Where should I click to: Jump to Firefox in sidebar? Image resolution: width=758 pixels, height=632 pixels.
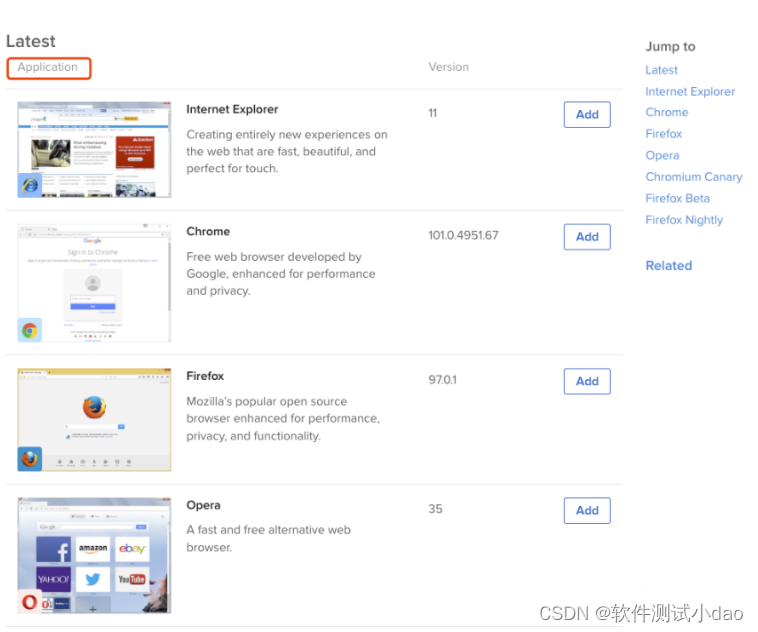click(x=663, y=134)
